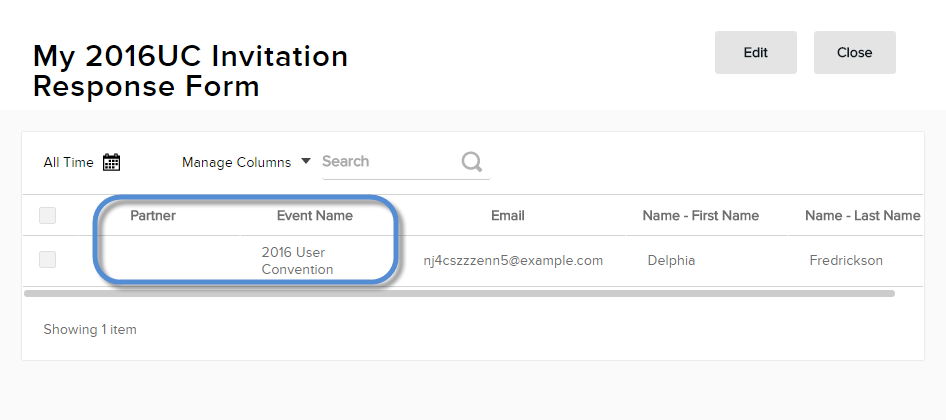Open the Manage Columns menu
Viewport: 946px width, 420px height.
(x=237, y=162)
